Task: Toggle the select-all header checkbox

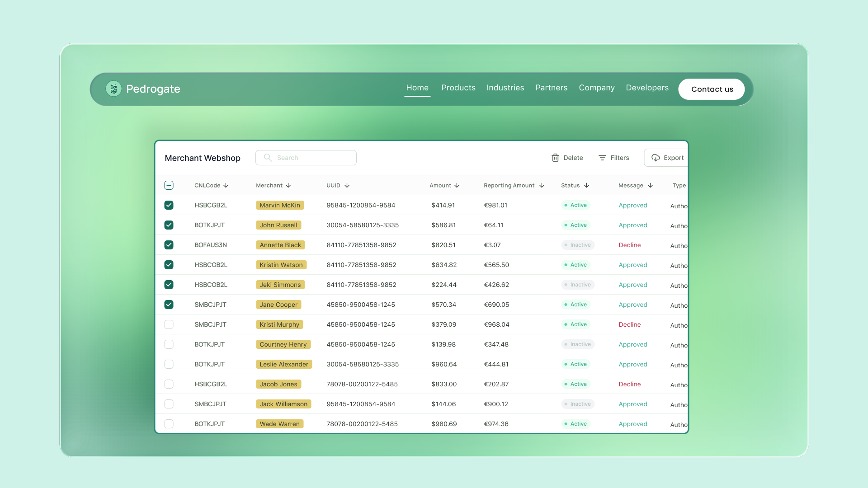Action: tap(169, 185)
